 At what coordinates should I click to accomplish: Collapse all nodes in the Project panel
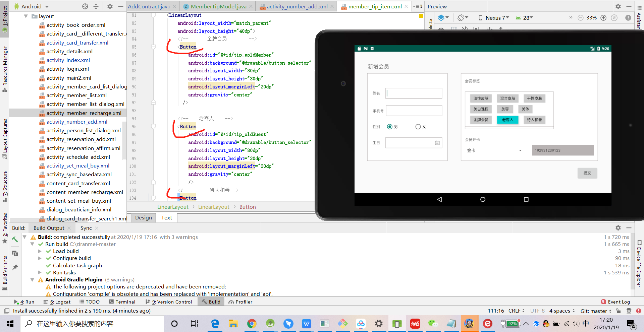(x=96, y=6)
